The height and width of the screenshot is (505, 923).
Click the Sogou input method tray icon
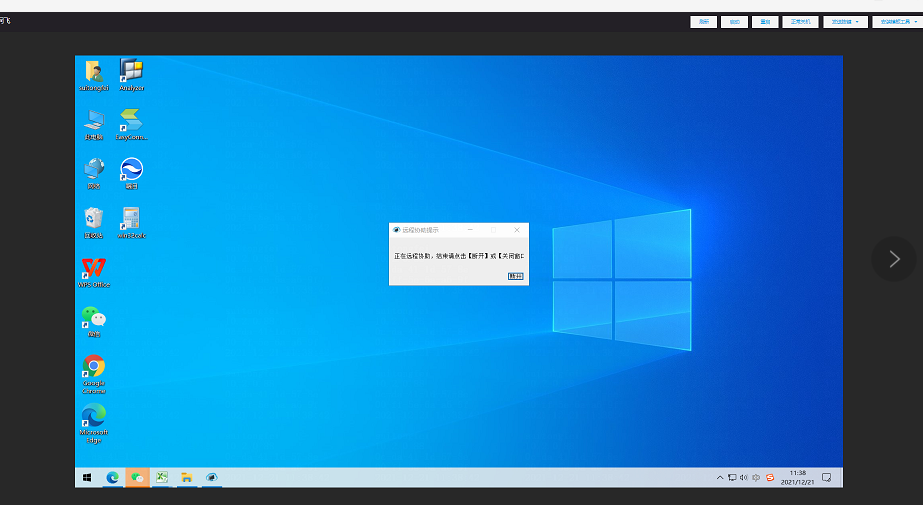770,478
